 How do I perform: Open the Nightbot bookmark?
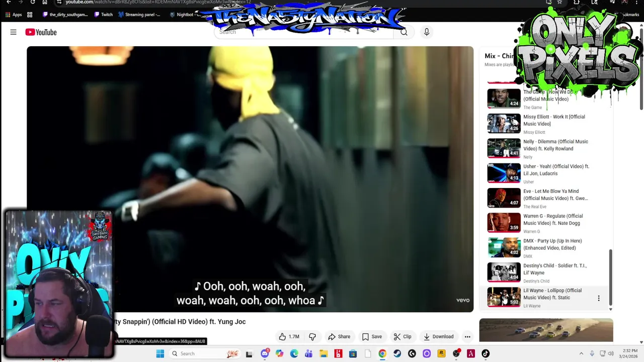point(182,15)
